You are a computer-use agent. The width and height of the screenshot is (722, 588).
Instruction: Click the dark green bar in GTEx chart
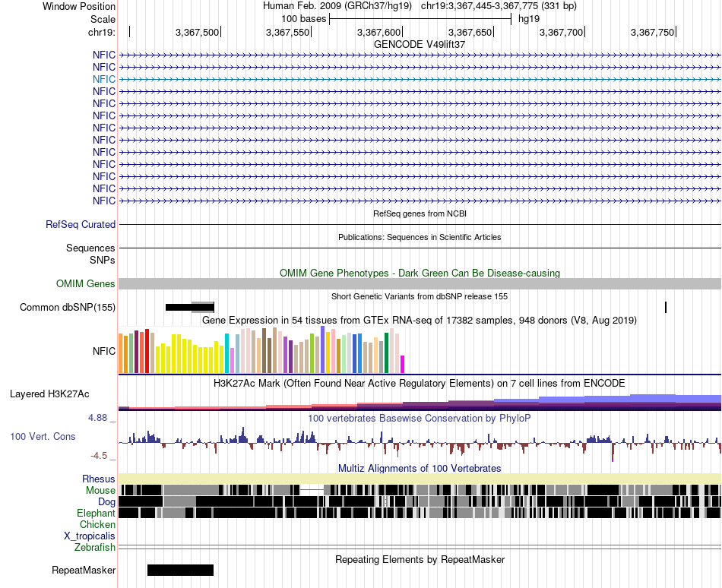[x=387, y=353]
